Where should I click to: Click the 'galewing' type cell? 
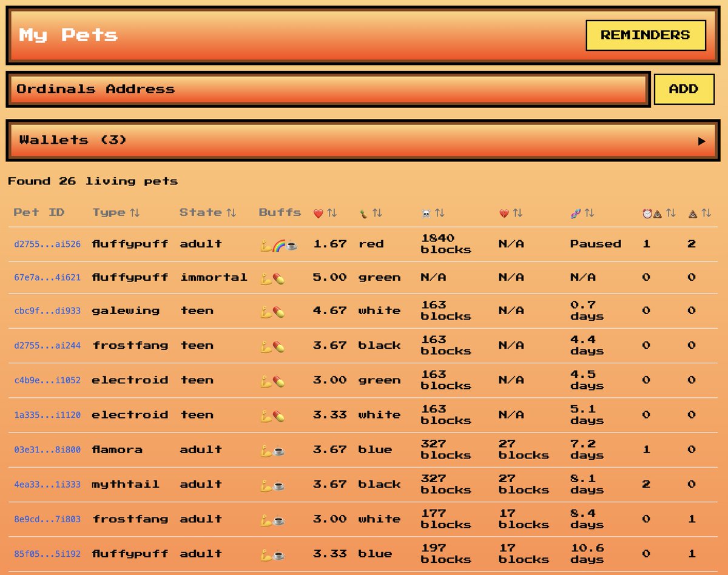pyautogui.click(x=126, y=311)
